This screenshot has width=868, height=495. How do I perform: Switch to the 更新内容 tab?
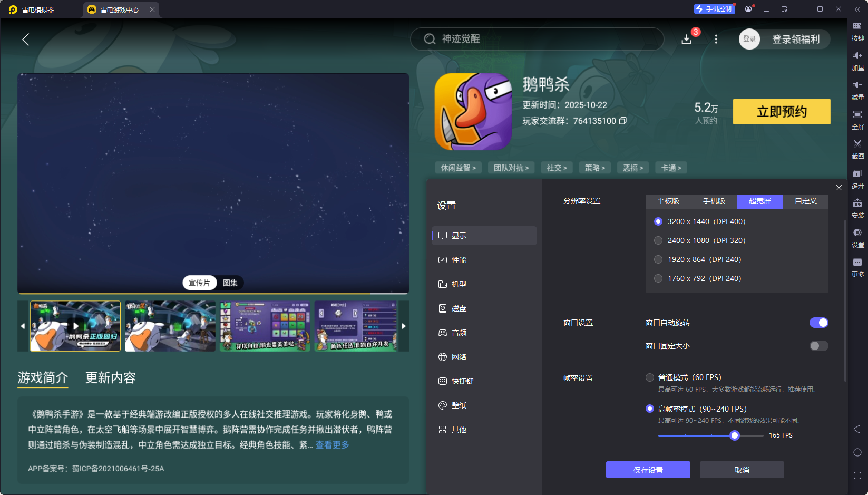point(110,377)
